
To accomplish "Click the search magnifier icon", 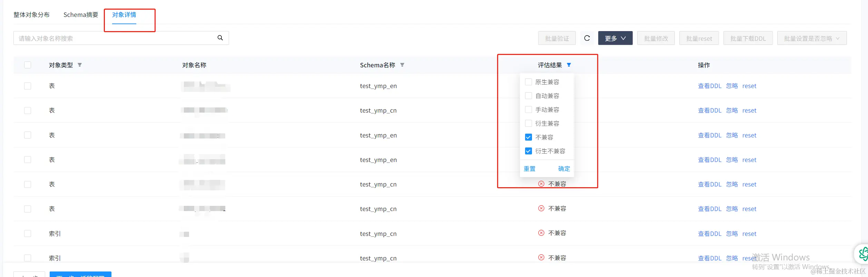I will [x=220, y=38].
